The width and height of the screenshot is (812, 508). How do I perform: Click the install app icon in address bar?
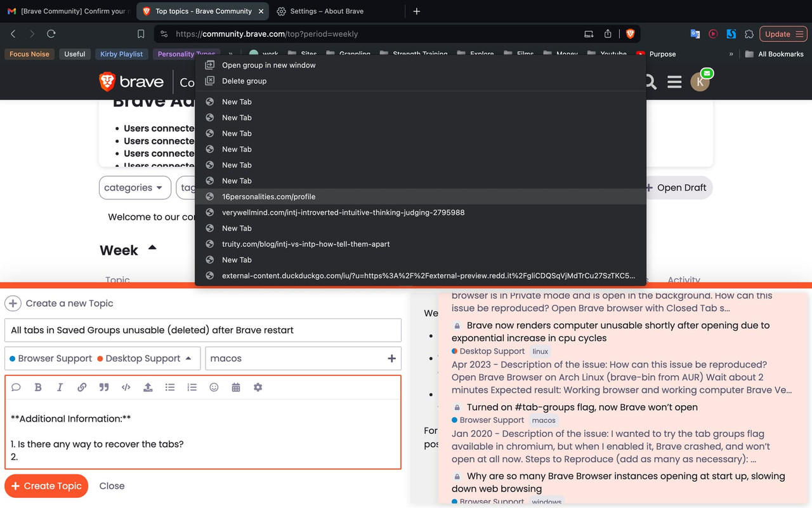(589, 34)
